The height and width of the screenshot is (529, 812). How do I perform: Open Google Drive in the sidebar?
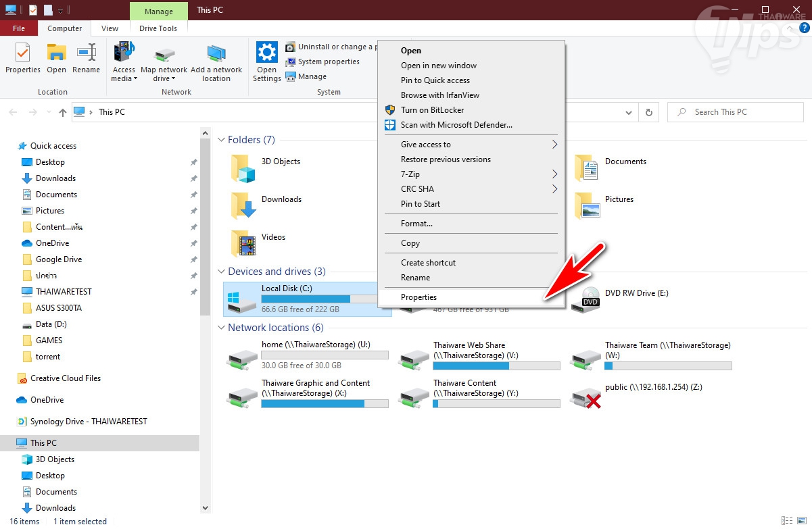[51, 259]
